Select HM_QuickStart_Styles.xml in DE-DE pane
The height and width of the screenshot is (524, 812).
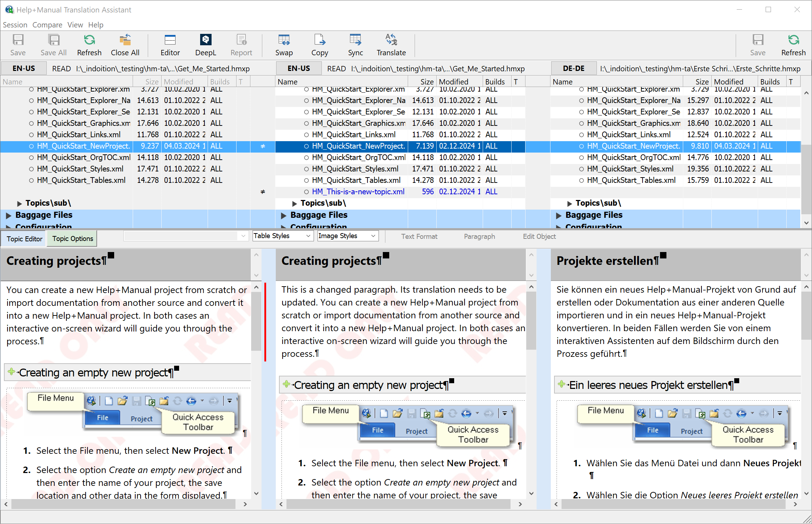pos(630,169)
